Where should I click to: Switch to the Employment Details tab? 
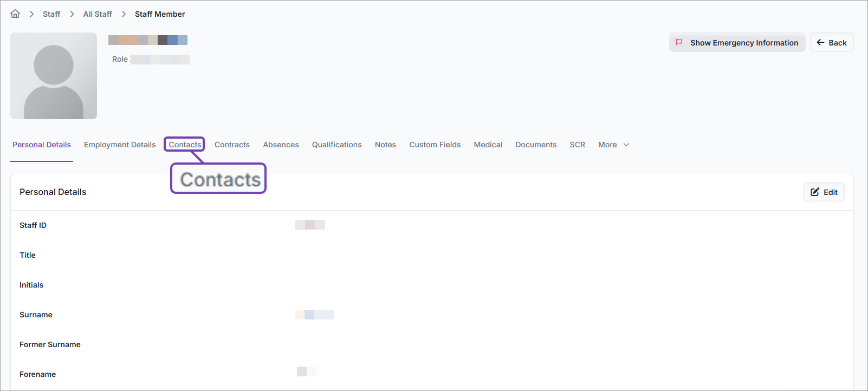120,145
